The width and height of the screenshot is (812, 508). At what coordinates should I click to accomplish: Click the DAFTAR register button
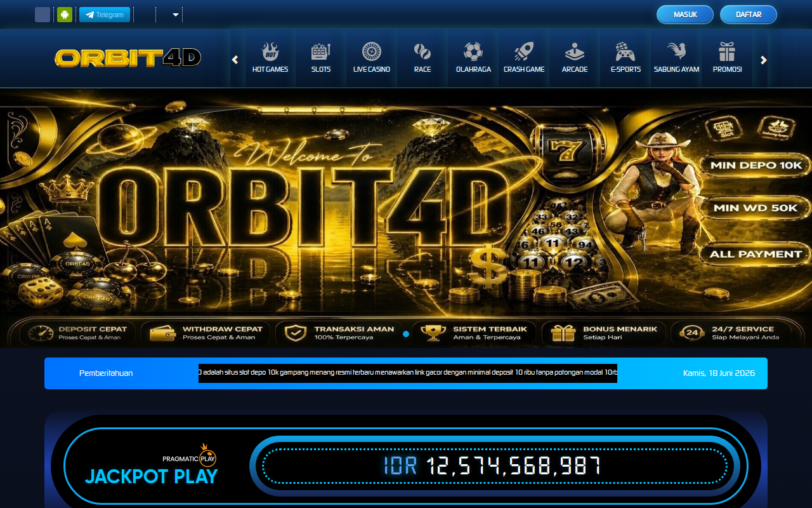tap(749, 15)
